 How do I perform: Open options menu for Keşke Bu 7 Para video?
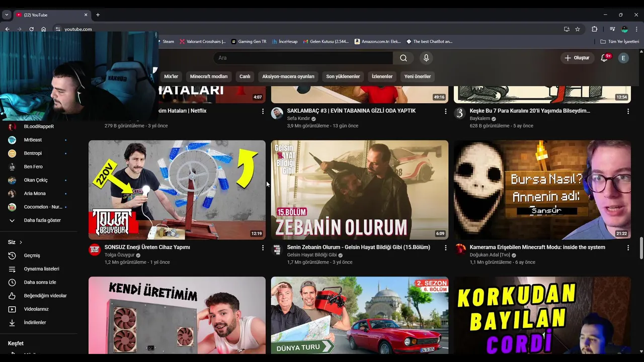[x=628, y=111]
